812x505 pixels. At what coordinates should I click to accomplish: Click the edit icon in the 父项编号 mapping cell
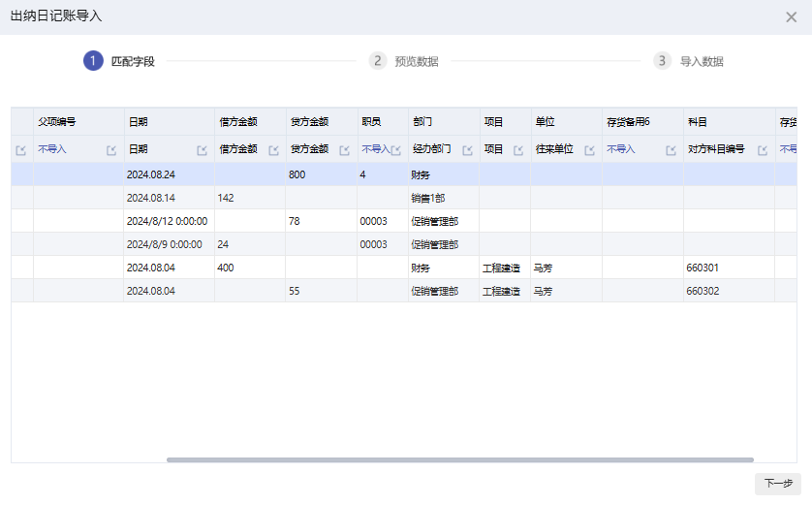tap(111, 150)
